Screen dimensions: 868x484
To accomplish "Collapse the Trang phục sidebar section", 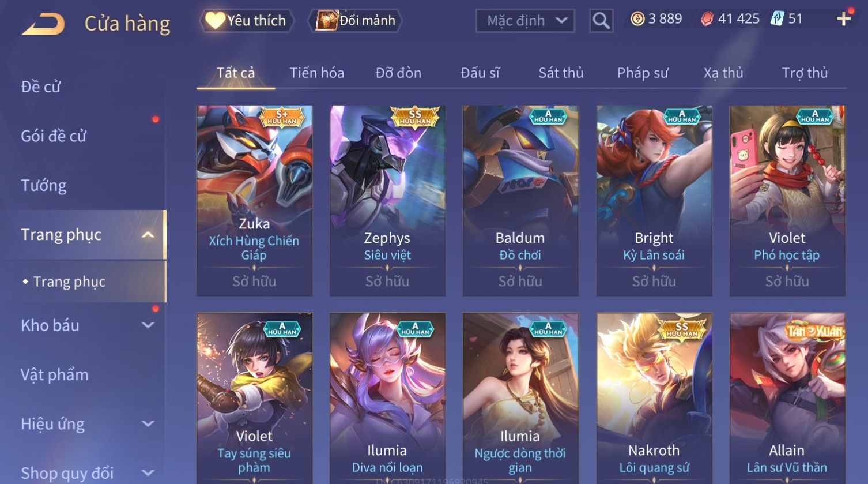I will 148,235.
